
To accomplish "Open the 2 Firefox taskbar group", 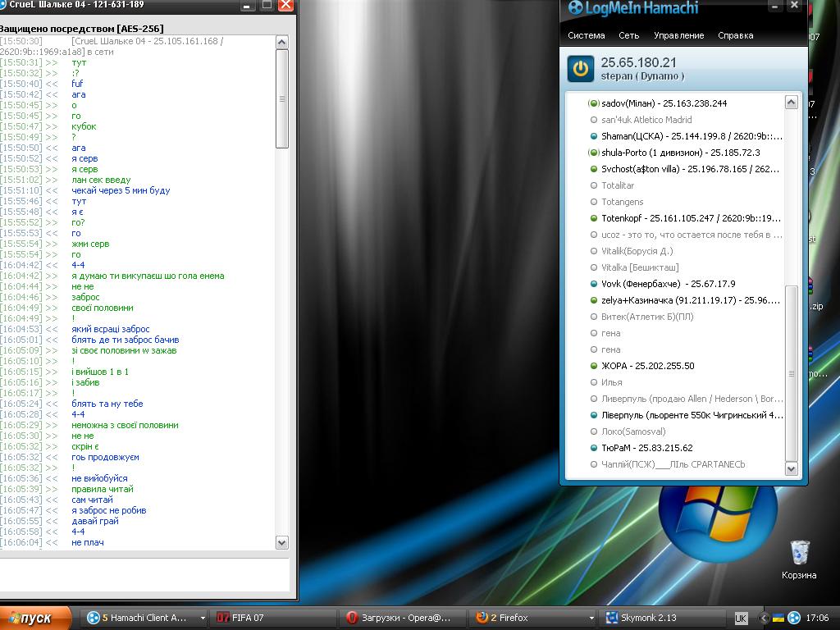I will pos(532,618).
